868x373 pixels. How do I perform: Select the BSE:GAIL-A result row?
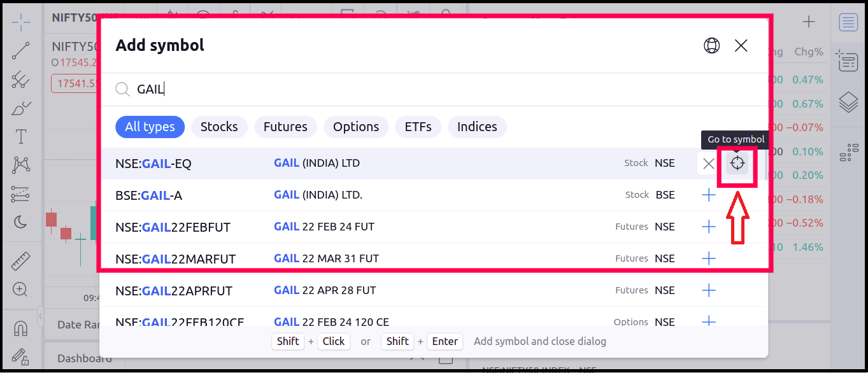coord(432,195)
